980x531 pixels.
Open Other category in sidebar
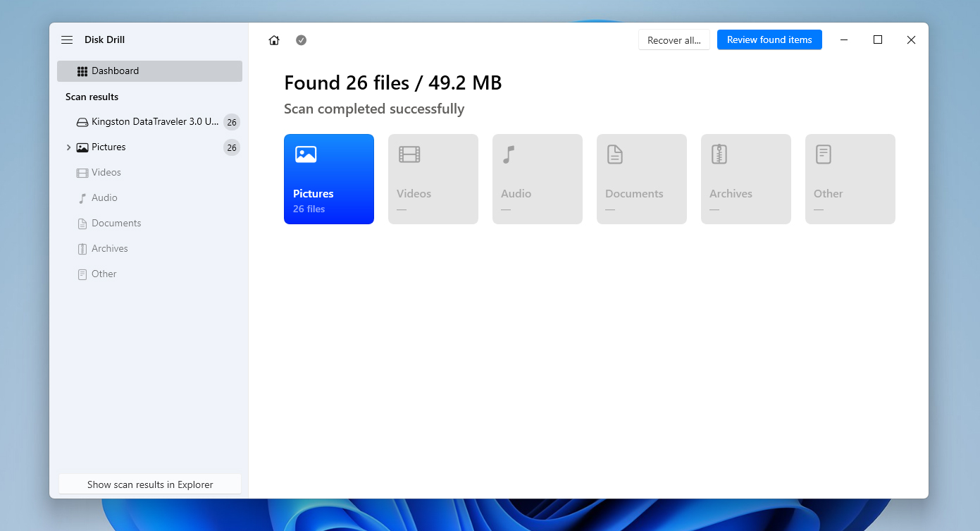pyautogui.click(x=149, y=274)
